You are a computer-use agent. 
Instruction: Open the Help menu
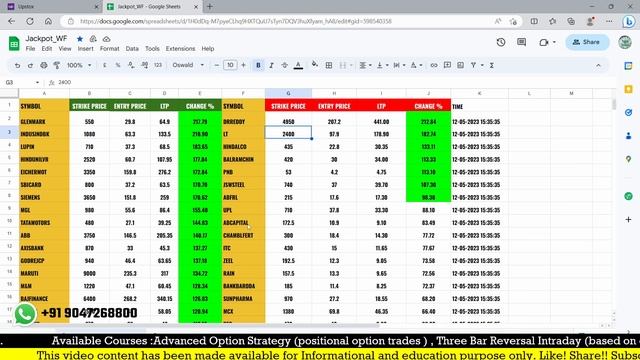point(208,49)
